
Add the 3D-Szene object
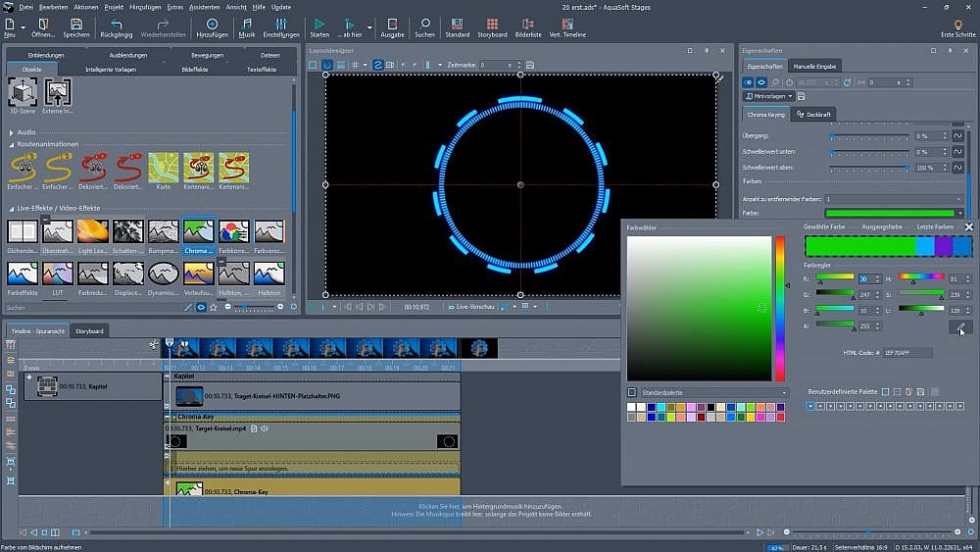click(23, 93)
